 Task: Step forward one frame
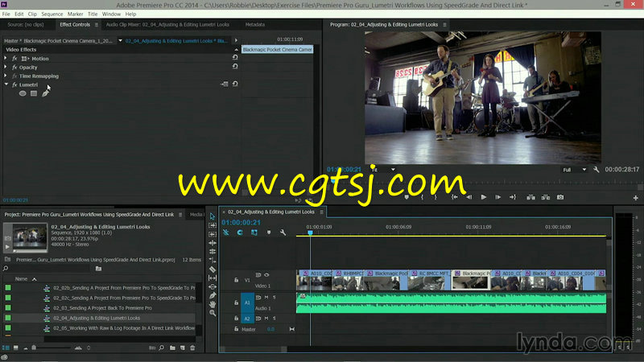coord(497,197)
